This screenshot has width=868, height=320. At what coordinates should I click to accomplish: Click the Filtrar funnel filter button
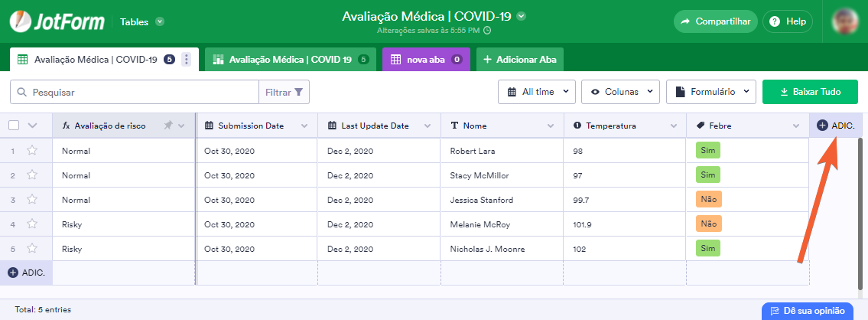point(284,92)
